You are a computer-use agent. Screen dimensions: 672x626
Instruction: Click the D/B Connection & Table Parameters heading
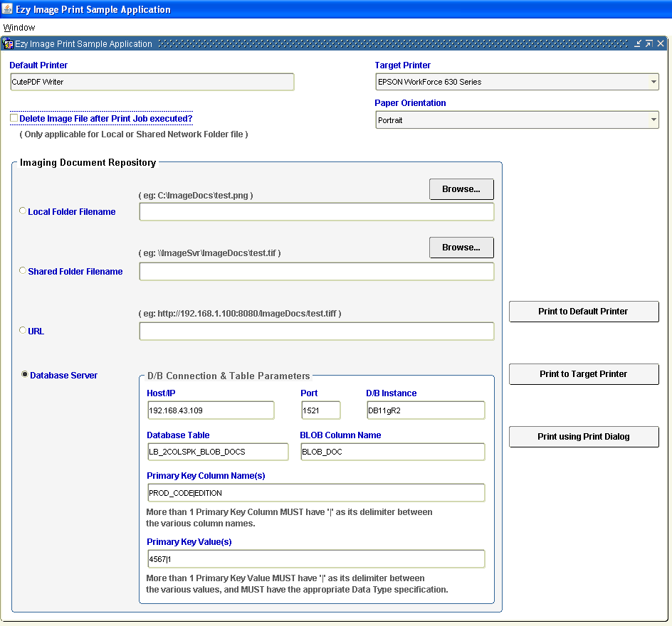click(x=229, y=376)
